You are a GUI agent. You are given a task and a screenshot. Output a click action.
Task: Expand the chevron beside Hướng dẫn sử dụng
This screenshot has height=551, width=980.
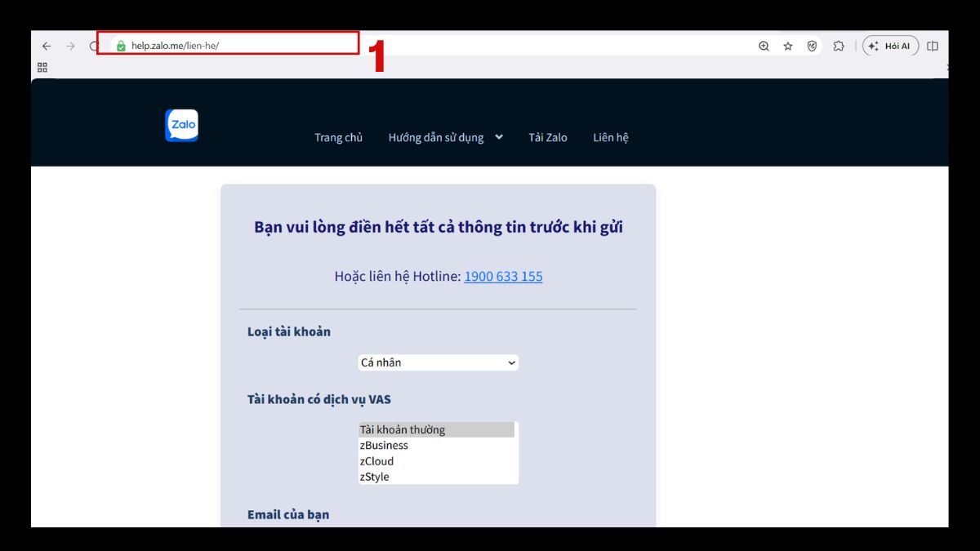[498, 137]
